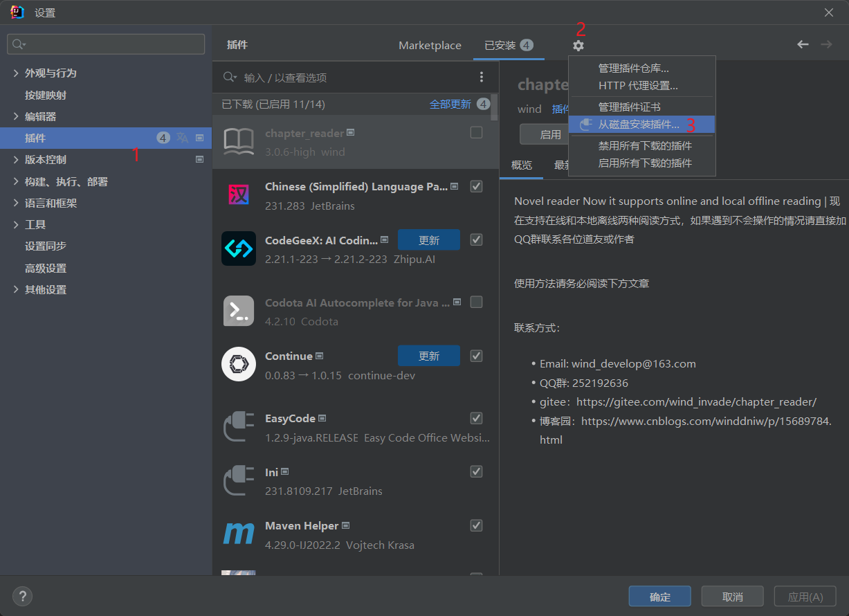Click the 全部更新 link
Image resolution: width=849 pixels, height=616 pixels.
[450, 104]
